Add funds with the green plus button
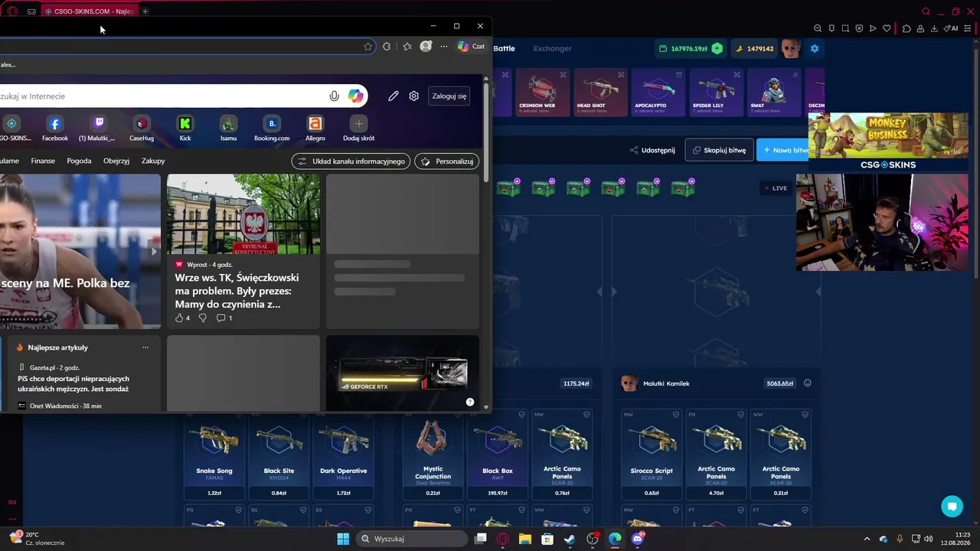The width and height of the screenshot is (980, 551). [x=717, y=48]
